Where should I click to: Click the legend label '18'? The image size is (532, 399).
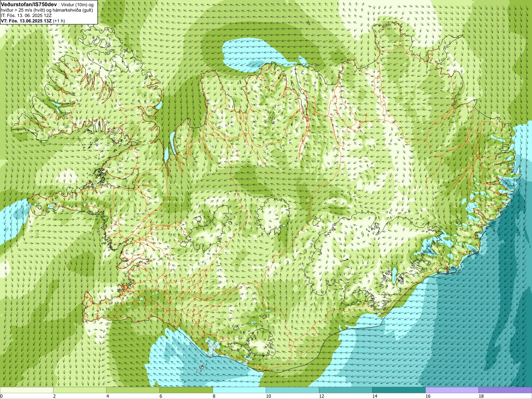coord(481,396)
